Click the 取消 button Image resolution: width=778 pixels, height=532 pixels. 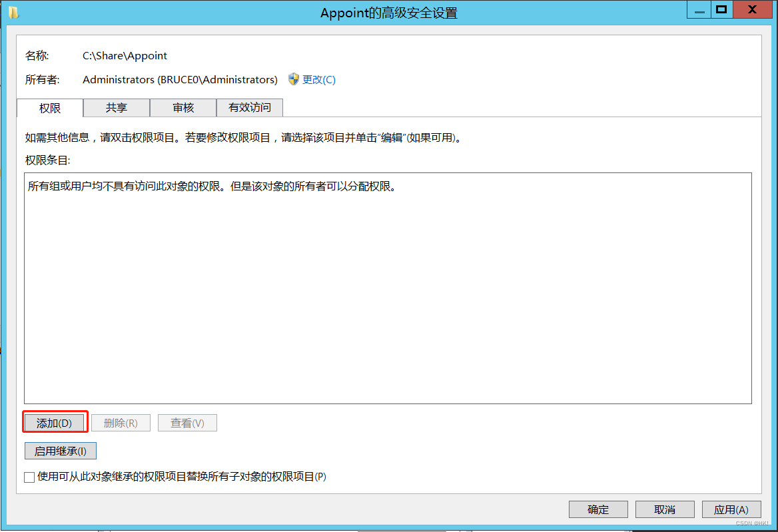point(664,509)
